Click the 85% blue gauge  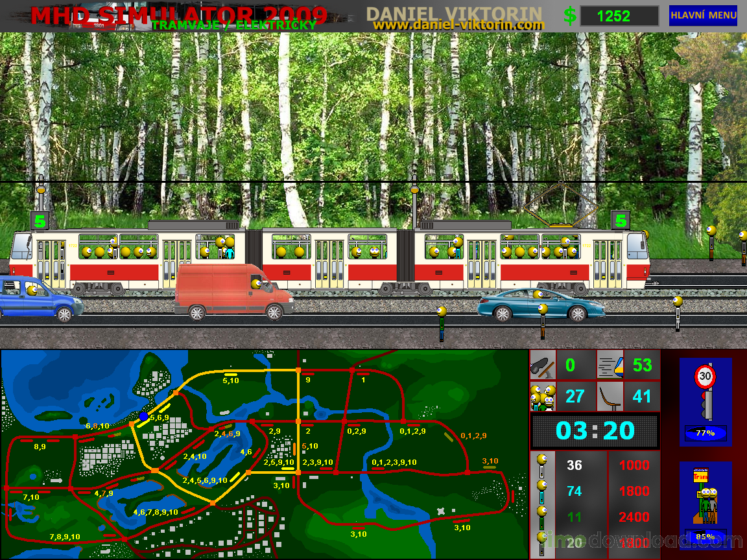pos(705,537)
